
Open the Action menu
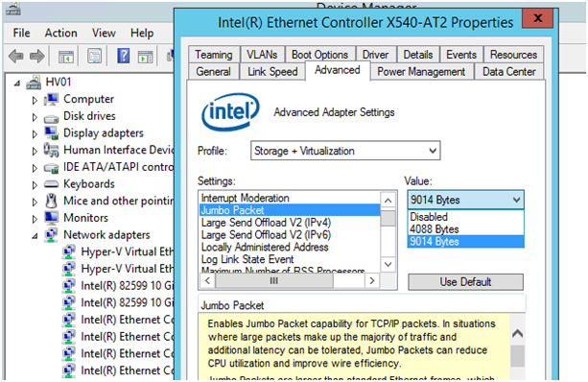click(60, 33)
